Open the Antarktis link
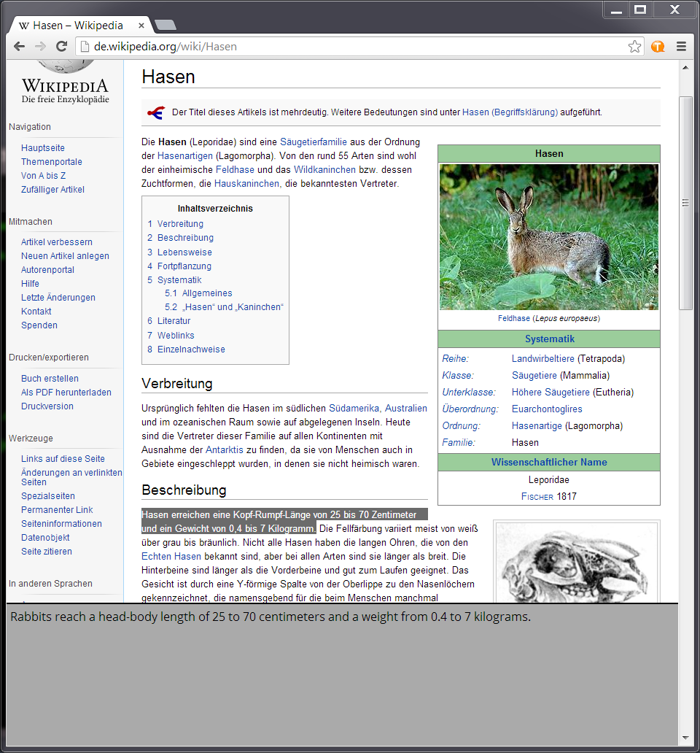Image resolution: width=700 pixels, height=753 pixels. pyautogui.click(x=225, y=450)
